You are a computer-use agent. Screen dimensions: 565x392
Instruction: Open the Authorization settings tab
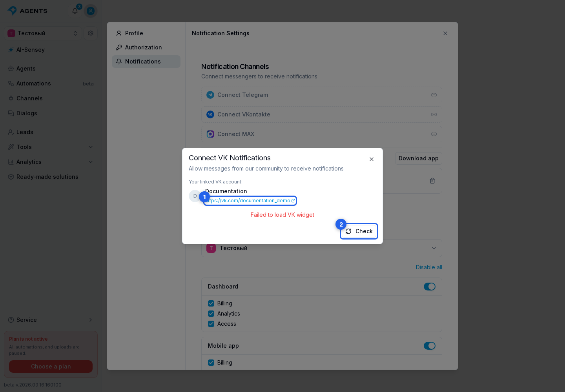click(146, 47)
